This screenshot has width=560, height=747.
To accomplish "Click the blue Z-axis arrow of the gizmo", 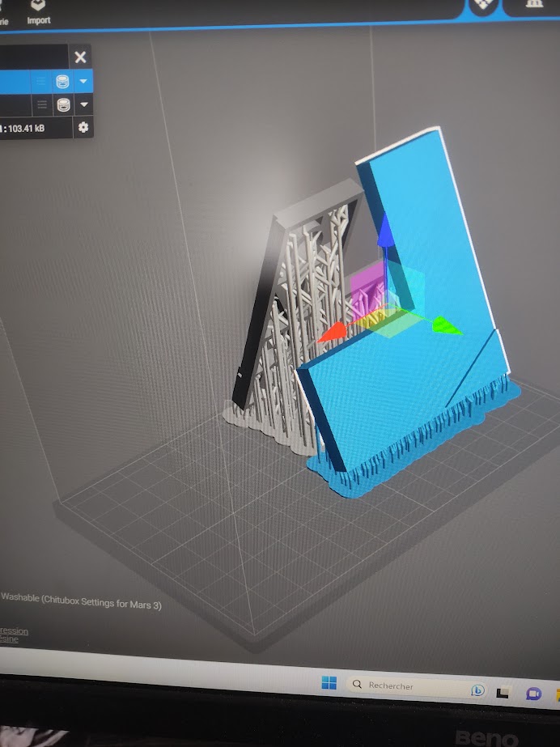I will tap(385, 231).
